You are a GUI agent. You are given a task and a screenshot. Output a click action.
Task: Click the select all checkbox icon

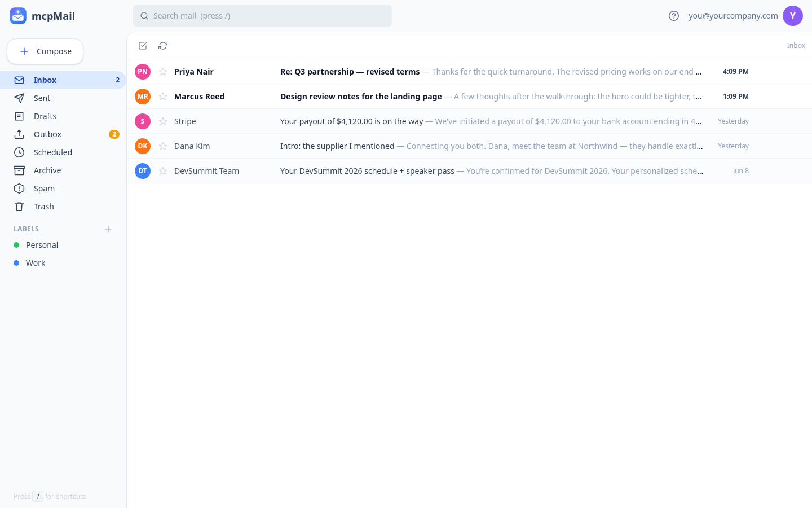(143, 46)
